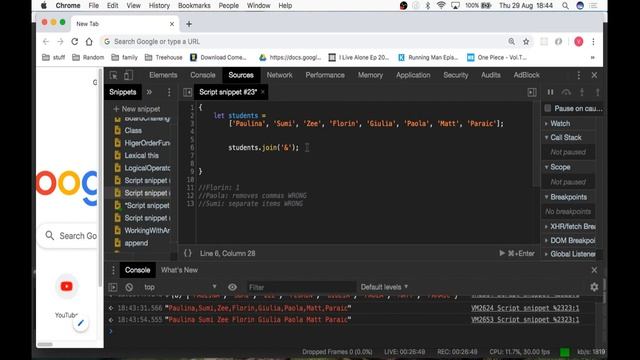Create live expression with eye icon
Image resolution: width=640 pixels, height=360 pixels.
click(x=232, y=287)
